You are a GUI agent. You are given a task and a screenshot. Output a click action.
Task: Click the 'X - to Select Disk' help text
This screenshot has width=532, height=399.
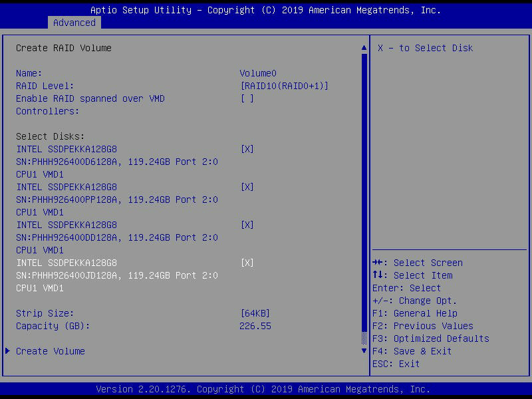(425, 48)
